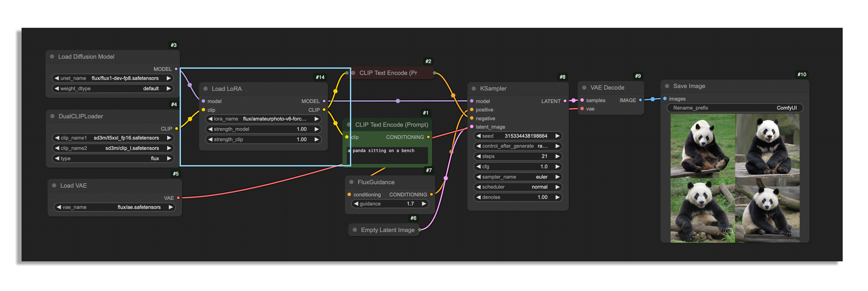
Task: Click the #8 badge above KSampler
Action: tap(562, 77)
